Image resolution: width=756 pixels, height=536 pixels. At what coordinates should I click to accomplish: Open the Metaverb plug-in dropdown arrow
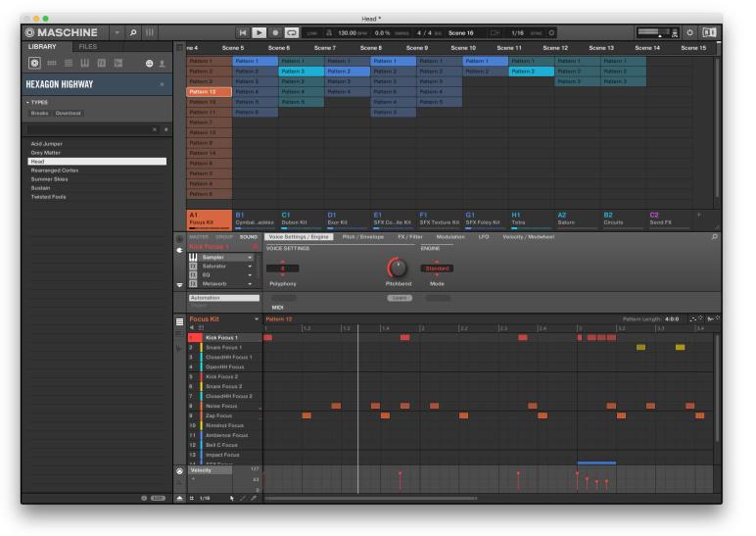pyautogui.click(x=250, y=284)
